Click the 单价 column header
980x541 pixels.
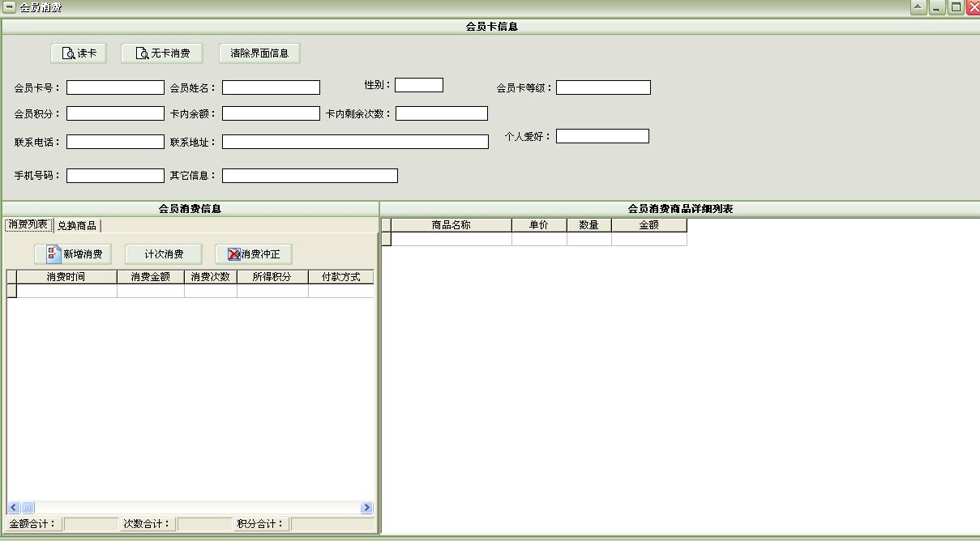point(539,225)
